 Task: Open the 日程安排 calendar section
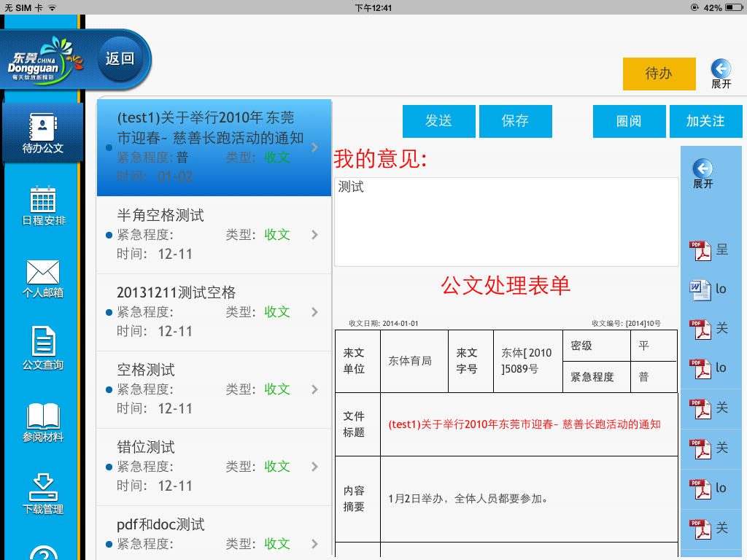point(43,206)
